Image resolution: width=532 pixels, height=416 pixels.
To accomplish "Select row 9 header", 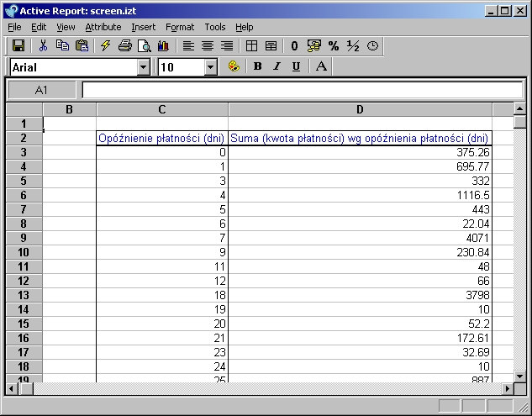I will tap(24, 238).
